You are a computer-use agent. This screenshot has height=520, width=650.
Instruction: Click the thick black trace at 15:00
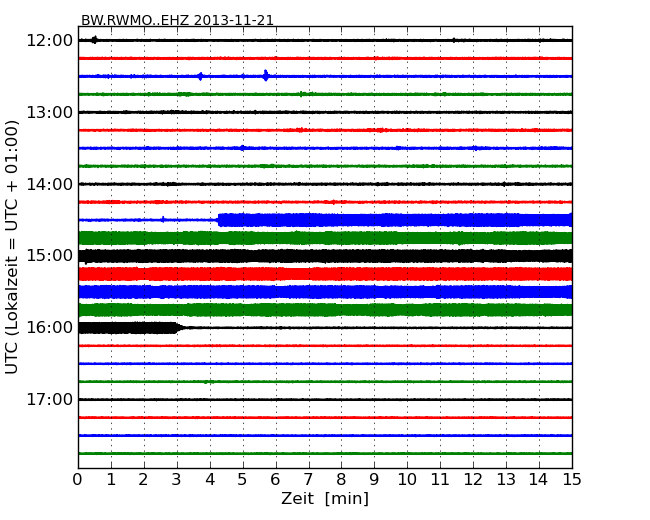[325, 256]
